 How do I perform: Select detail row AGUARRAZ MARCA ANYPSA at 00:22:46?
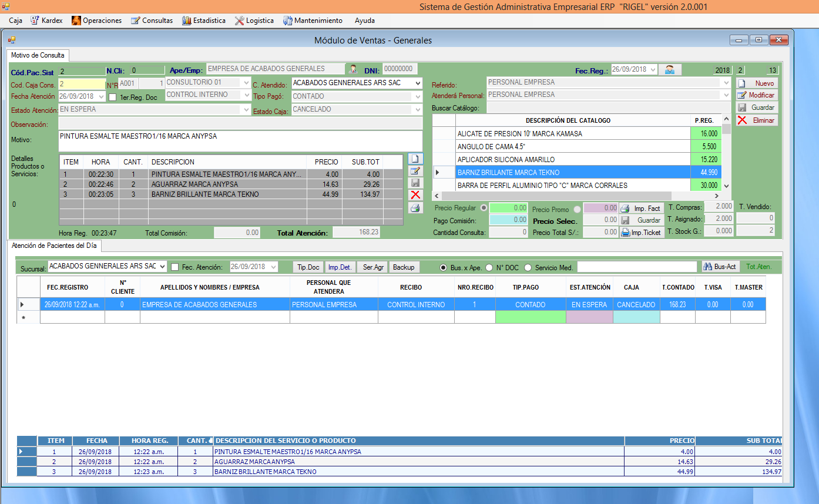point(231,184)
